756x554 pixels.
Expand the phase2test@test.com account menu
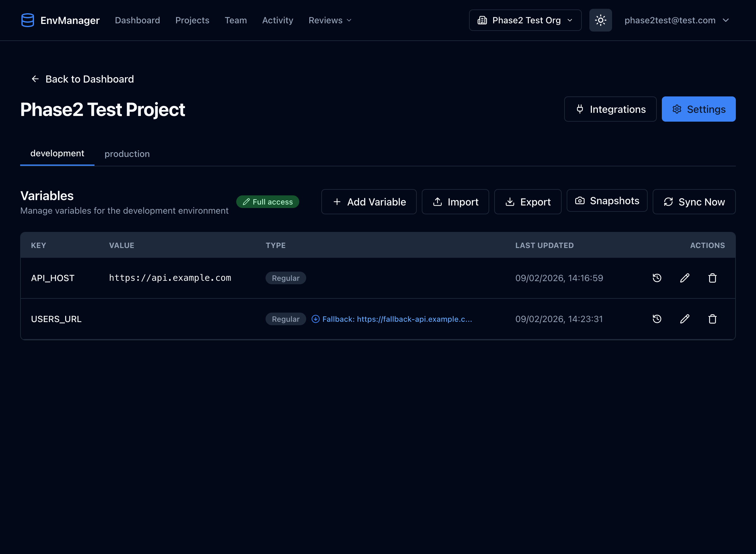click(677, 20)
